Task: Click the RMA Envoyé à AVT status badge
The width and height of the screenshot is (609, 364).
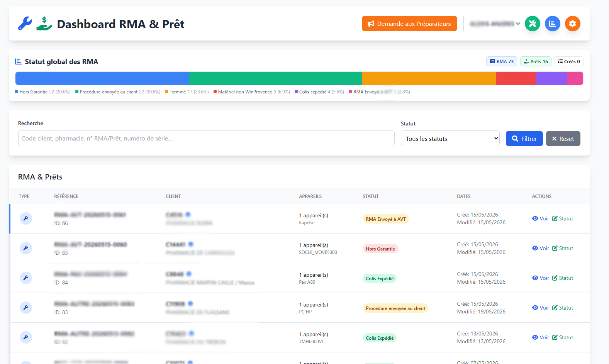Action: tap(386, 219)
